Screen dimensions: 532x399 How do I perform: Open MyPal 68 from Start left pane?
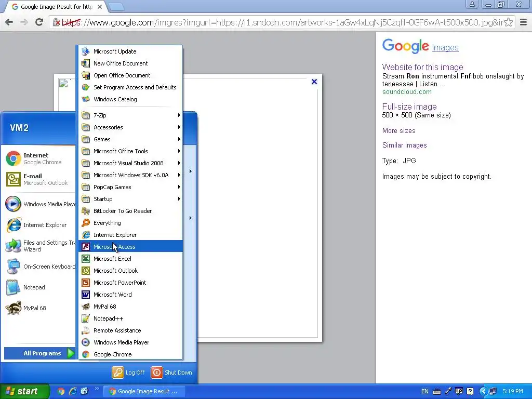pos(39,308)
